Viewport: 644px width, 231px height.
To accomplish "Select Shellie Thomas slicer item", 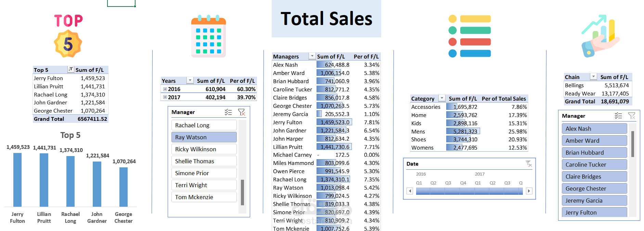I will click(x=204, y=161).
